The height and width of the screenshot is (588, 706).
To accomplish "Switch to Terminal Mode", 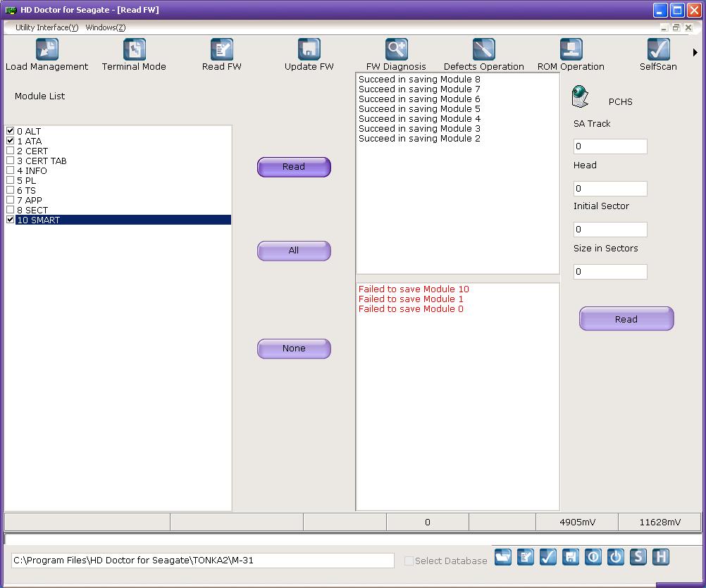I will 134,55.
